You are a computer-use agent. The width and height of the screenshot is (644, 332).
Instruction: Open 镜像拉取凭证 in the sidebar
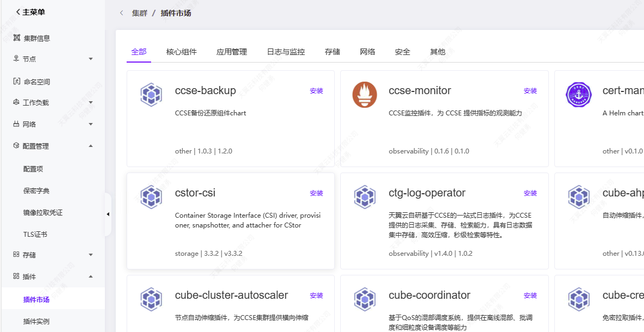(43, 213)
